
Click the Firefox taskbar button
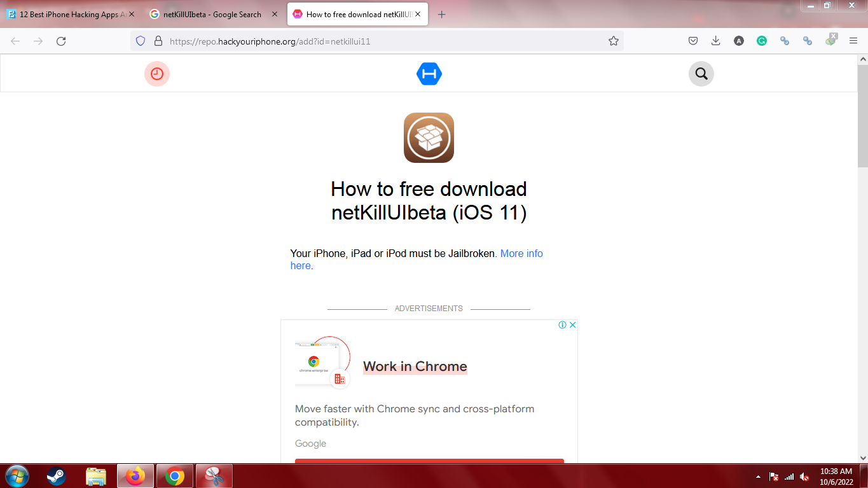[x=135, y=476]
